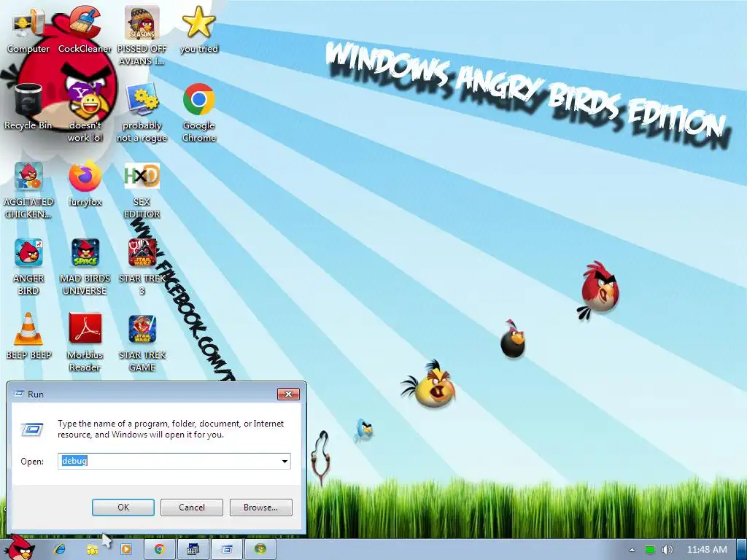Open the STAR TREK 3 icon

142,265
